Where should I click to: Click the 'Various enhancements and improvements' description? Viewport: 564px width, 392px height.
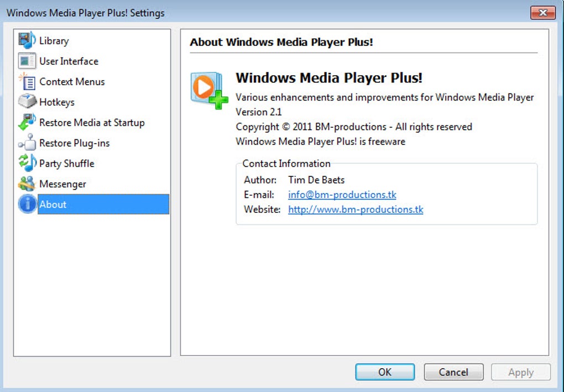384,97
